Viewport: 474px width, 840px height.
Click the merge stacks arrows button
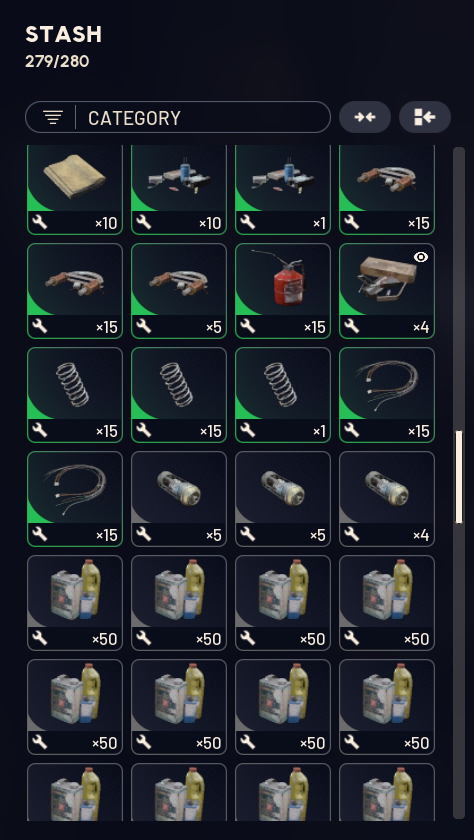[365, 117]
